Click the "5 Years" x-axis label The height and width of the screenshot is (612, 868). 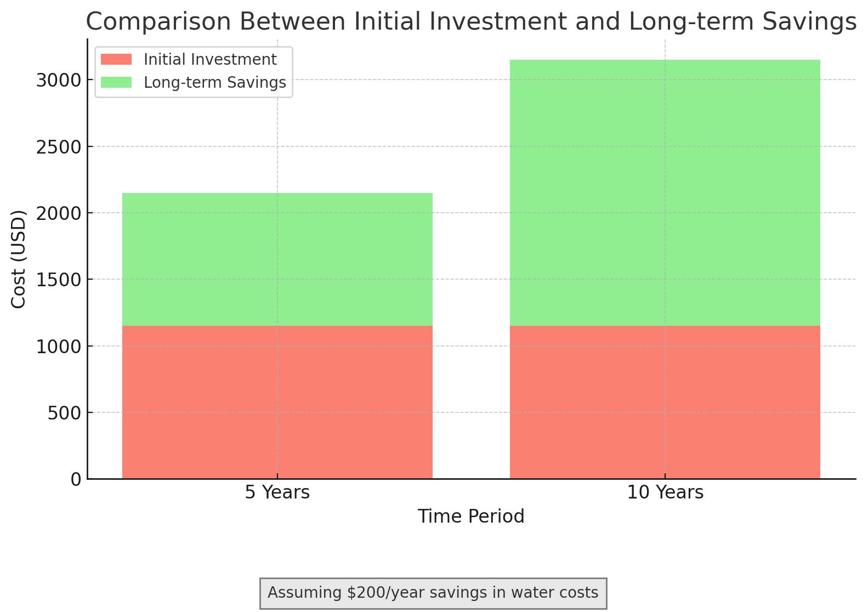[277, 492]
